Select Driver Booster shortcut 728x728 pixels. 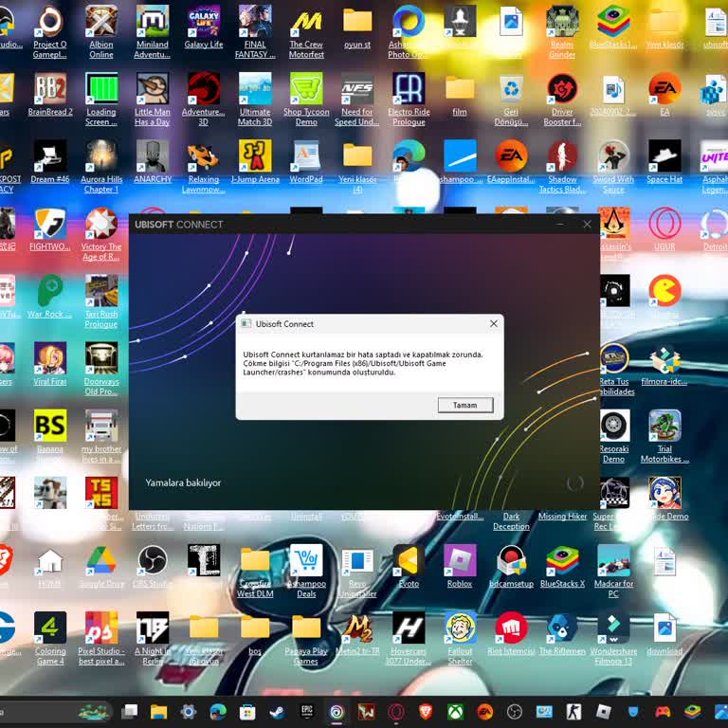[562, 100]
